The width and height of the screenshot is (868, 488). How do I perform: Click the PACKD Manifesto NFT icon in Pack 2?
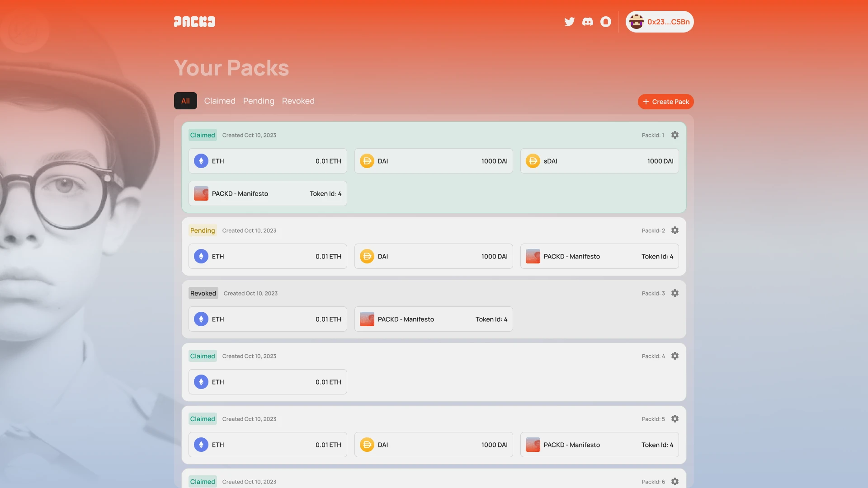coord(533,256)
